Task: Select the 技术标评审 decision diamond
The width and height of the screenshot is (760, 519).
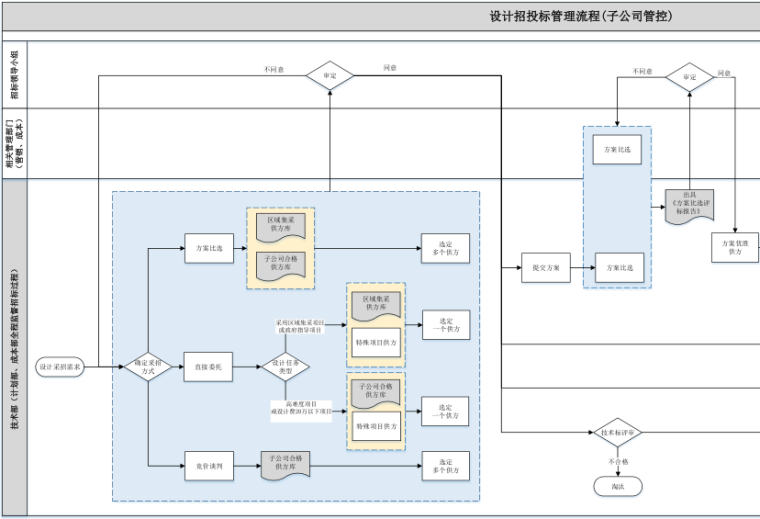Action: [618, 433]
